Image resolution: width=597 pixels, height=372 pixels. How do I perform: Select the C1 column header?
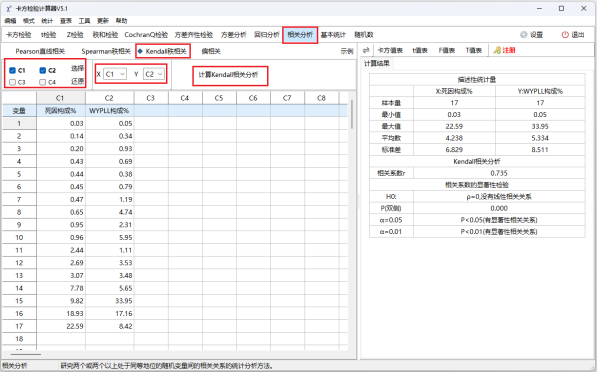pos(61,98)
